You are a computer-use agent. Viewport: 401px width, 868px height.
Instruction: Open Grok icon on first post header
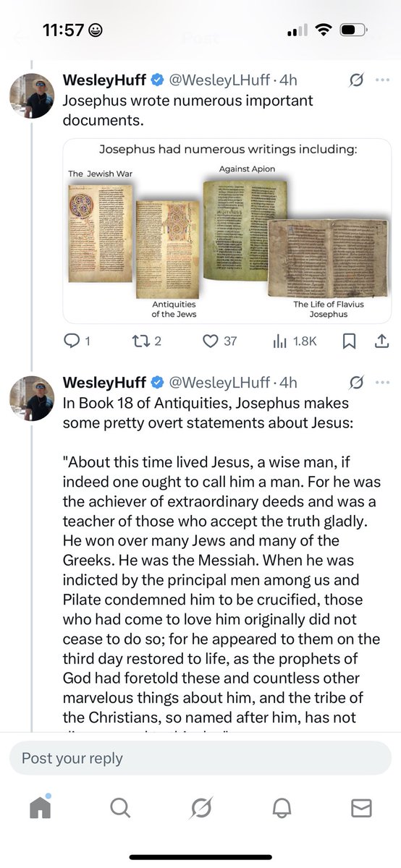pyautogui.click(x=356, y=80)
